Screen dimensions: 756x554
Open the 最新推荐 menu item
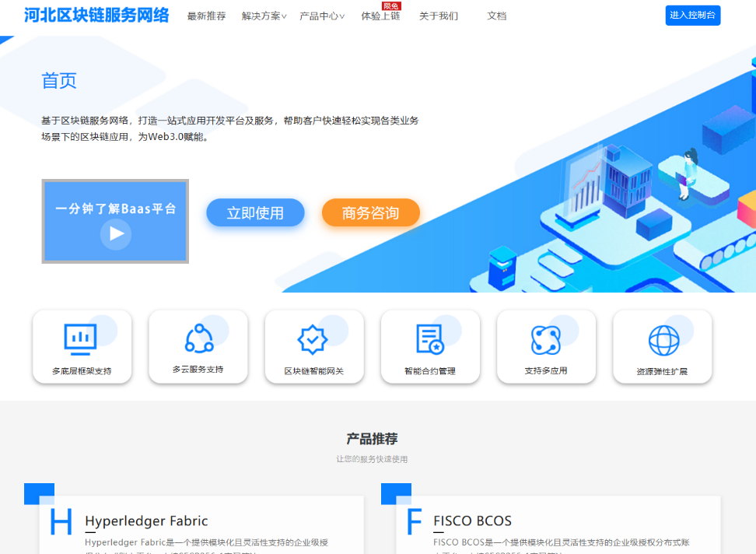tap(206, 16)
